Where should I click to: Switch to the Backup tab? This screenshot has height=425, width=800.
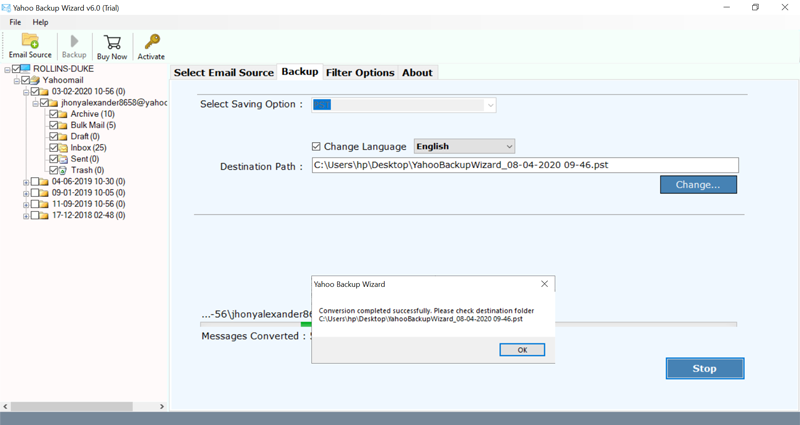pos(299,72)
